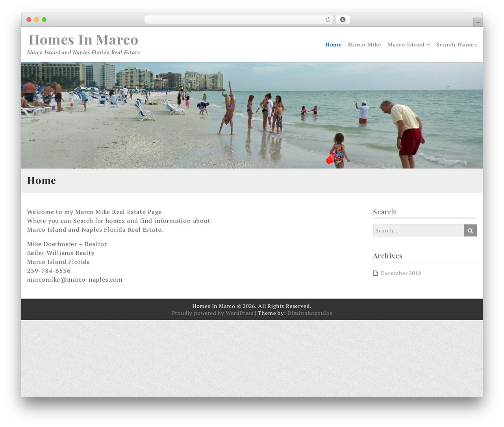504x427 pixels.
Task: Click the Search widget heading
Action: (x=384, y=212)
